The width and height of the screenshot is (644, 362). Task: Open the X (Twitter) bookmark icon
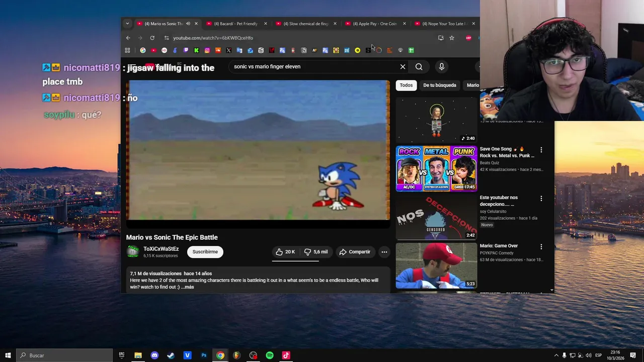pos(228,50)
